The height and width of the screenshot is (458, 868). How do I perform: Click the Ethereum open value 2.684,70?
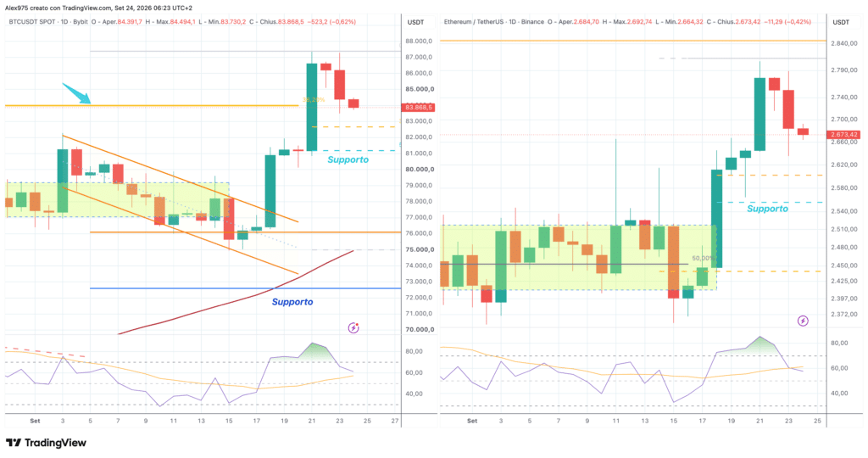[587, 22]
